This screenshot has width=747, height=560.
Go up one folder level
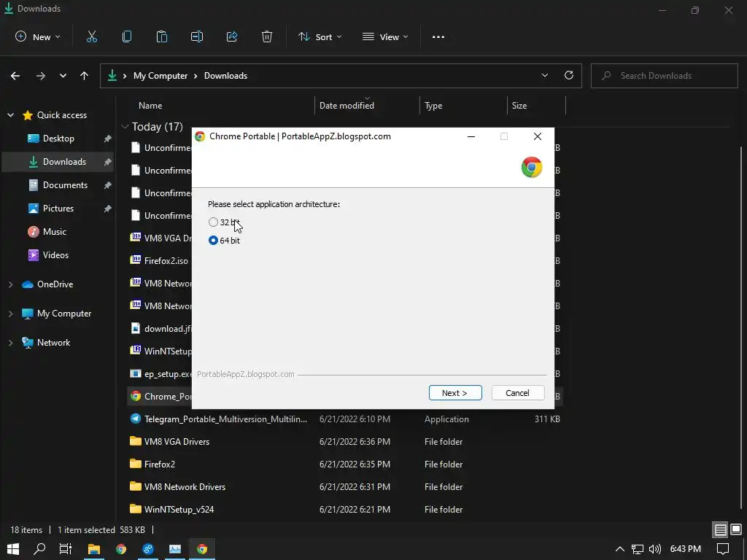click(85, 76)
